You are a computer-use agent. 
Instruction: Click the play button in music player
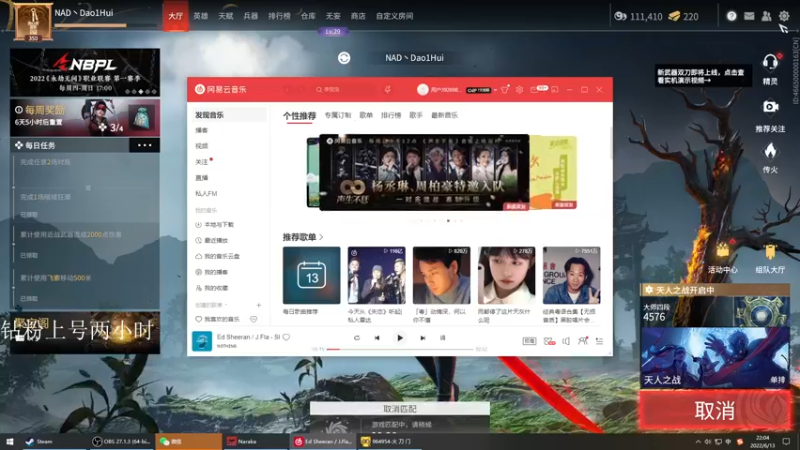pos(399,338)
